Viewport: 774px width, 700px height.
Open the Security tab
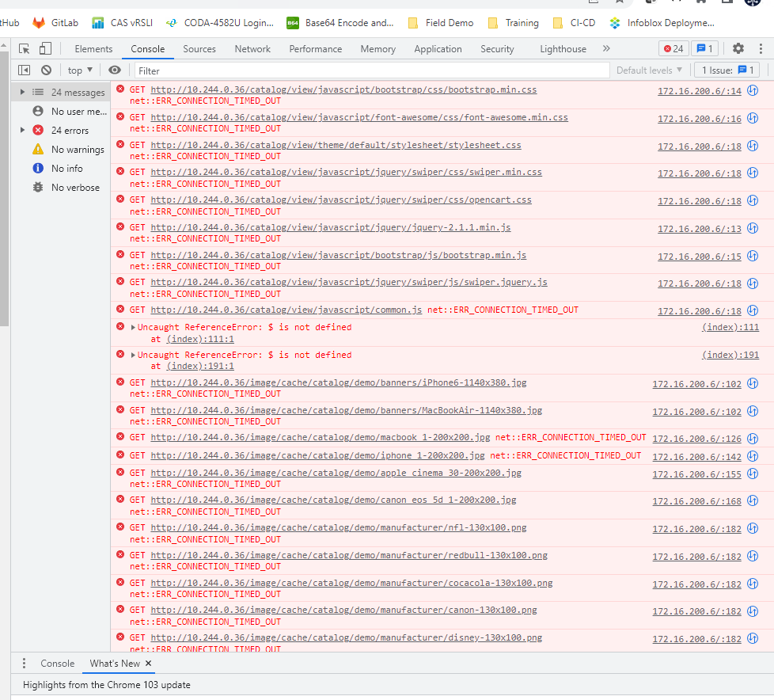tap(497, 49)
